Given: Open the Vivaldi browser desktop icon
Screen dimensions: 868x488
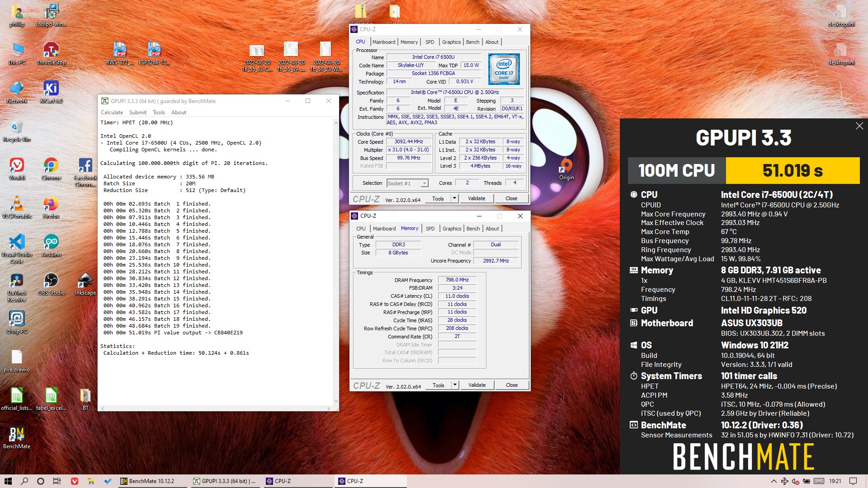Looking at the screenshot, I should (x=17, y=169).
